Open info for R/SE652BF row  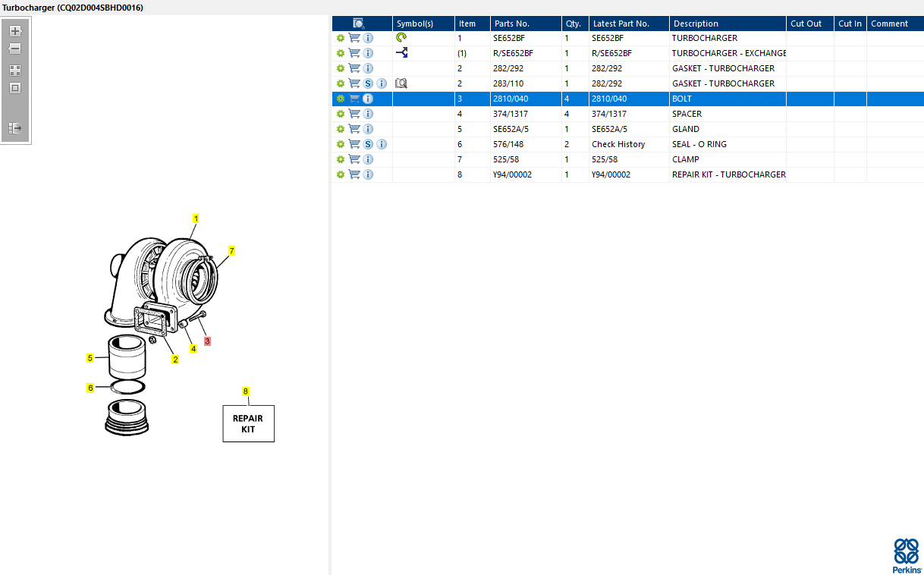point(368,53)
